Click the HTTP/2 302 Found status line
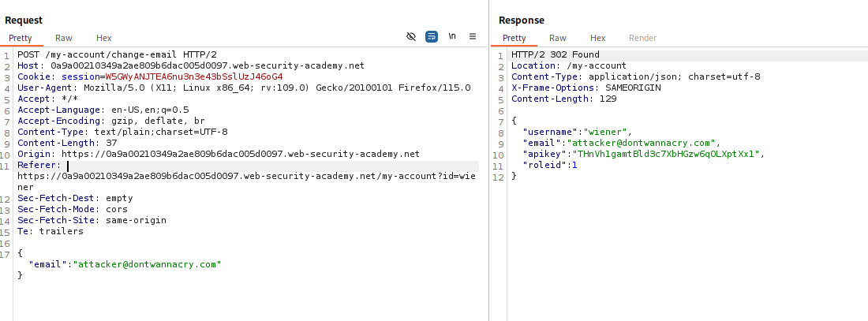This screenshot has height=321, width=868. tap(556, 54)
